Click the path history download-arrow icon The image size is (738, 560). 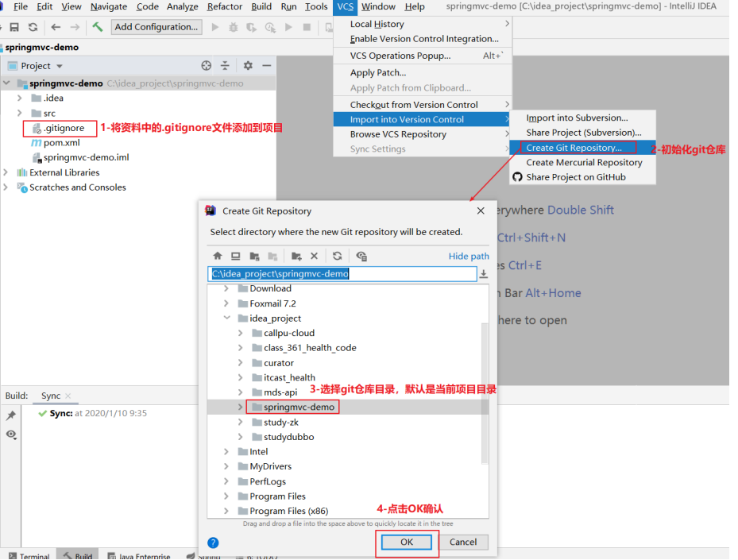click(x=483, y=274)
